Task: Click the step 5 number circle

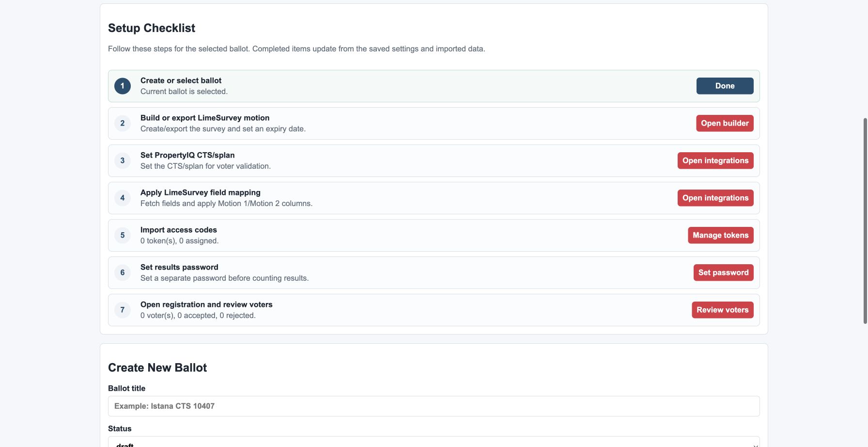Action: [x=123, y=235]
